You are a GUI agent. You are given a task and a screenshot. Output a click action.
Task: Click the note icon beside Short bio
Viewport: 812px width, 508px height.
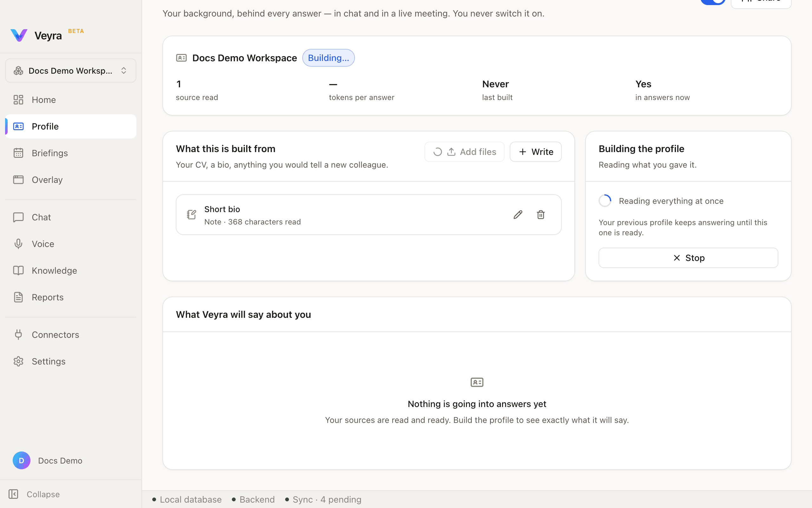pos(191,215)
